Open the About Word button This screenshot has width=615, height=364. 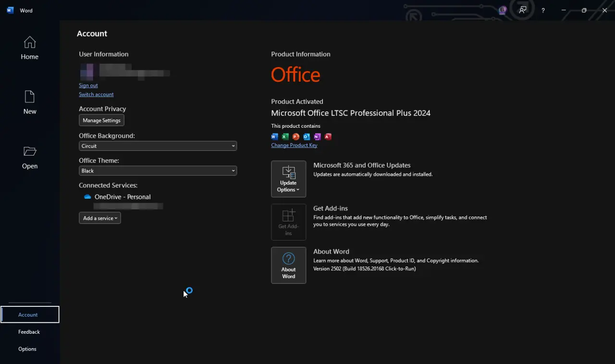(288, 265)
